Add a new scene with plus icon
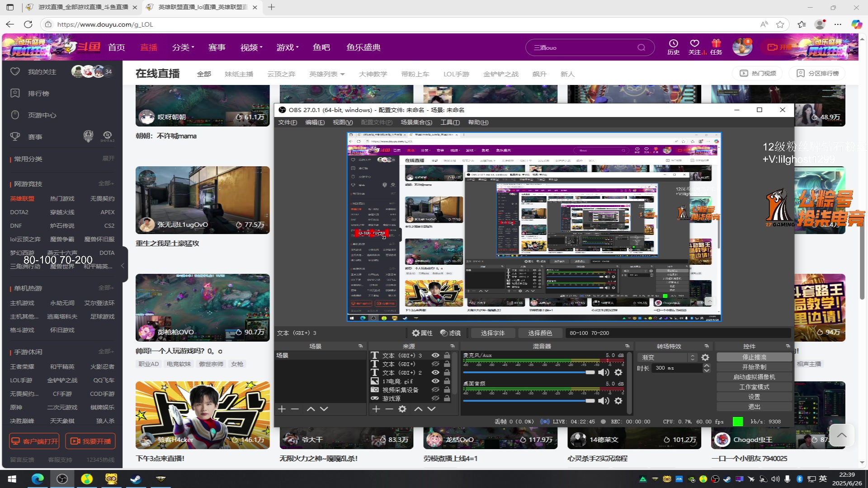Image resolution: width=868 pixels, height=488 pixels. pos(282,409)
